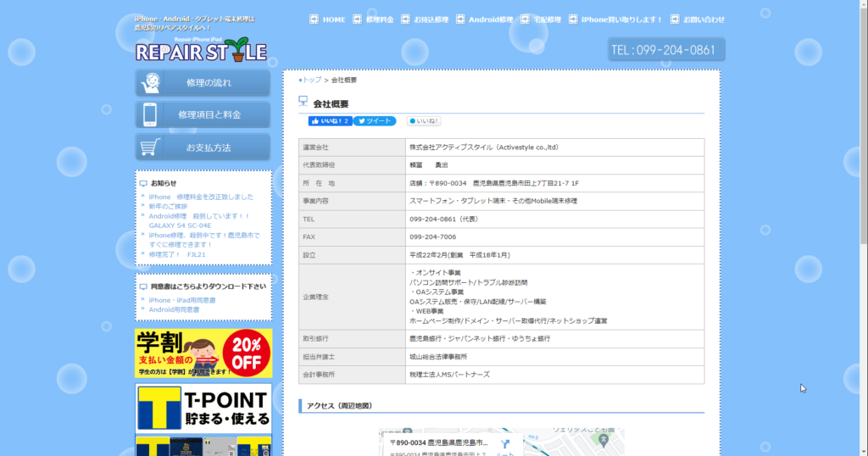The height and width of the screenshot is (456, 868).
Task: Open the HOME navigation link
Action: [x=334, y=19]
